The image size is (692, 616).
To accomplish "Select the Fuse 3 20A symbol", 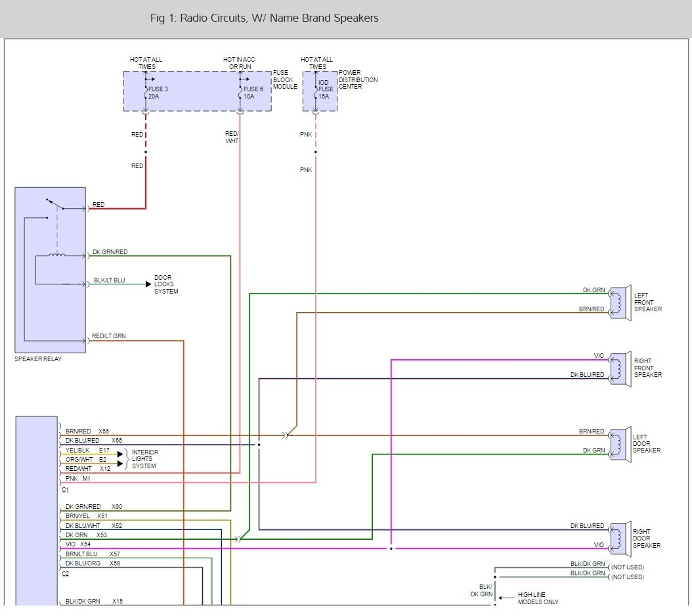I will click(x=146, y=92).
